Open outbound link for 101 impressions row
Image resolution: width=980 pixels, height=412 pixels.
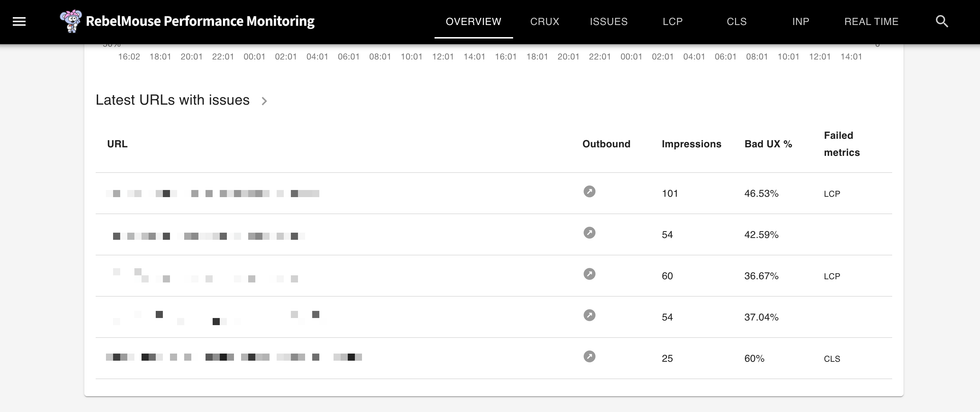[589, 191]
